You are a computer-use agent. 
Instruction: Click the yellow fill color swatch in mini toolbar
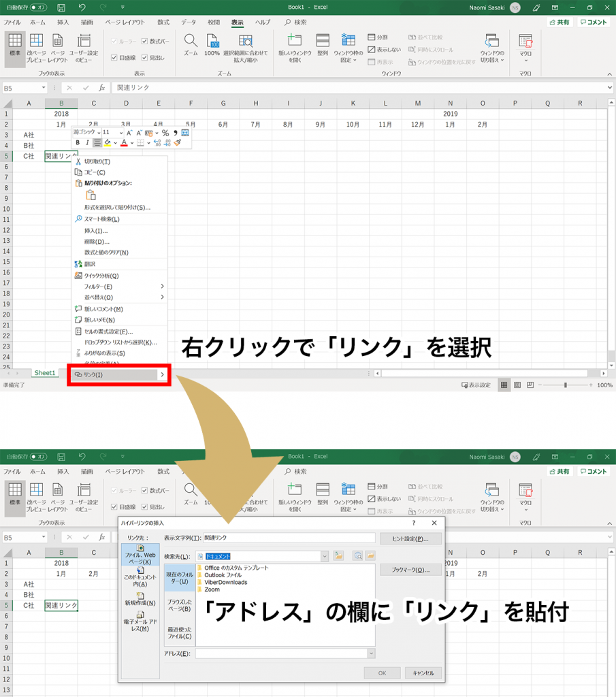108,143
